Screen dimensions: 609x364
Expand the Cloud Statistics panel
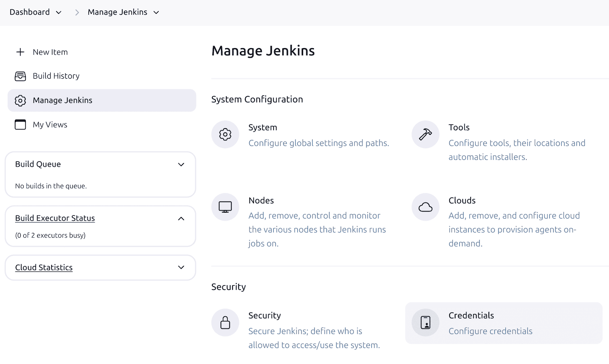point(181,268)
